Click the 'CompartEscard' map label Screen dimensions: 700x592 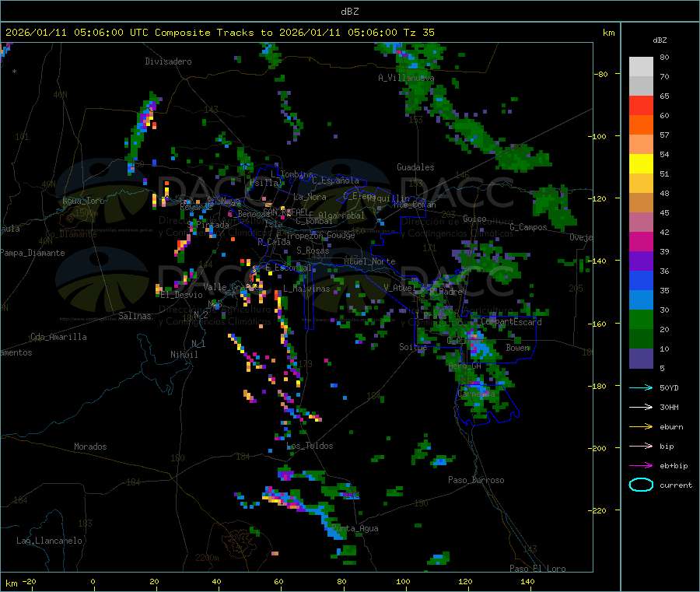[511, 322]
